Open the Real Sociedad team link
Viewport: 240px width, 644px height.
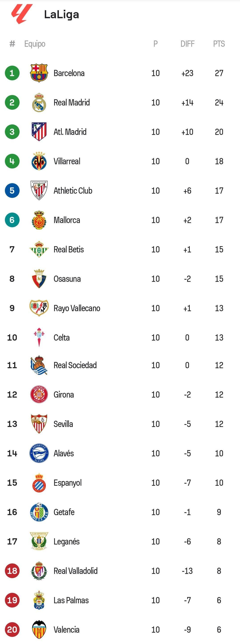coord(75,365)
